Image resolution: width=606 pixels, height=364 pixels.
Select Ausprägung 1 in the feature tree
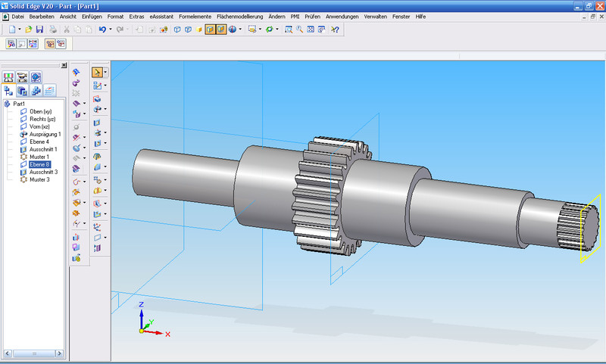coord(44,134)
